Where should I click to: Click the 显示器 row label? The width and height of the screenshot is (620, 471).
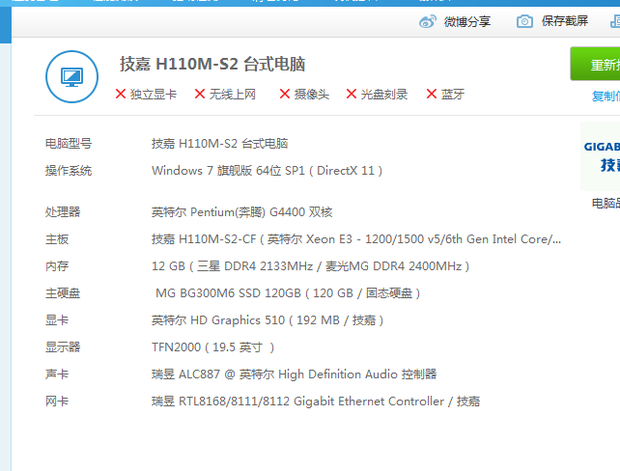coord(62,347)
